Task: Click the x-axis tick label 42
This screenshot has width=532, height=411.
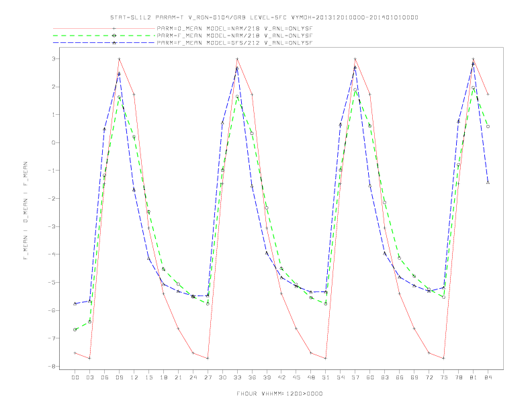Action: pos(281,377)
